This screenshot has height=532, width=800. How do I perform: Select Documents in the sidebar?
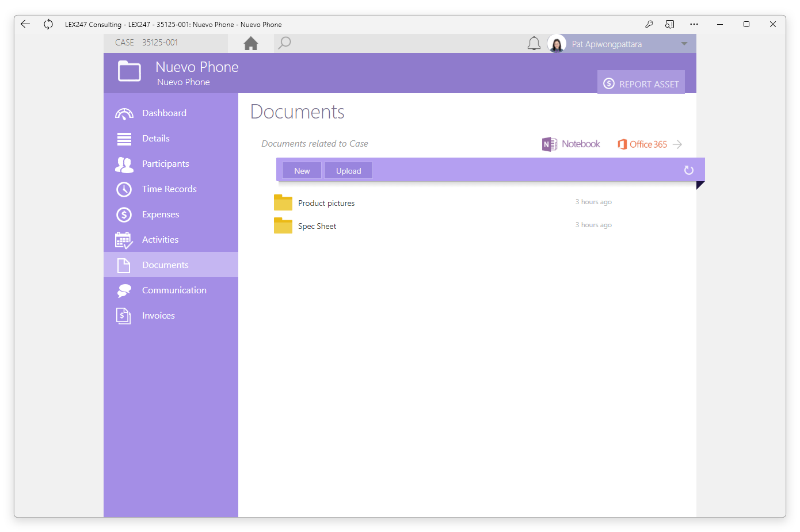point(171,265)
